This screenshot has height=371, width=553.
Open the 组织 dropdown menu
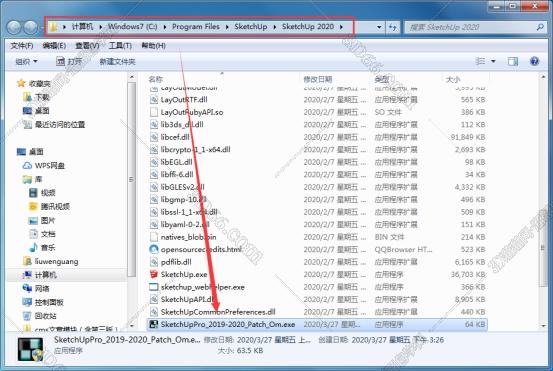[x=26, y=62]
